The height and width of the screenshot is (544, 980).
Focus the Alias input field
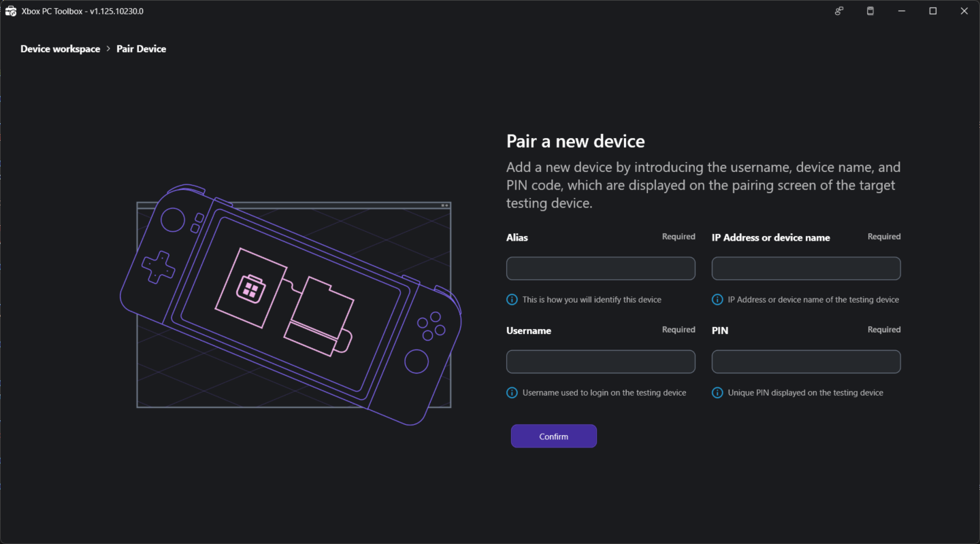click(601, 269)
